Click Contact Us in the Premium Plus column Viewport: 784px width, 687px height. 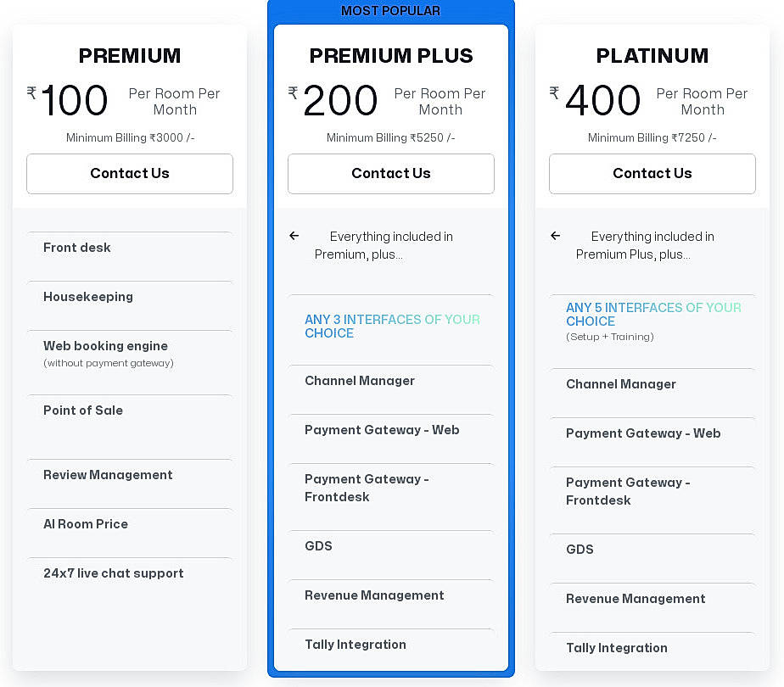point(390,173)
